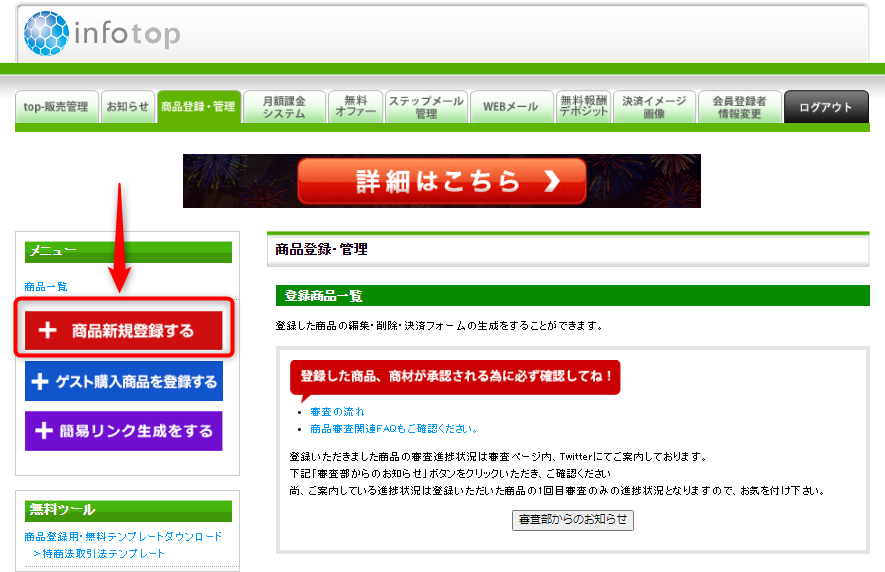Click the 詳細はこちら banner button
This screenshot has height=572, width=885.
click(442, 181)
